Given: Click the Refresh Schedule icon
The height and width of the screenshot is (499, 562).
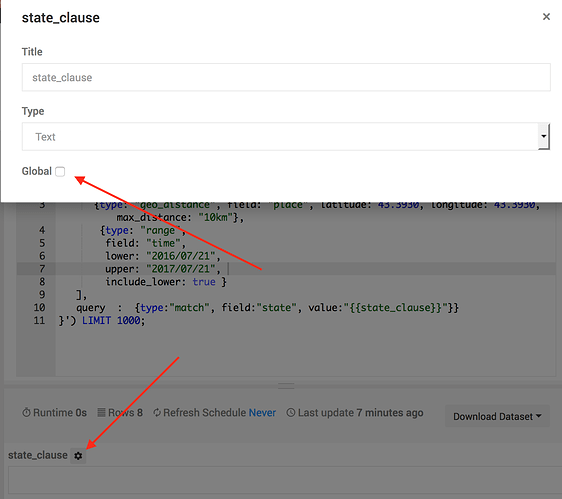Looking at the screenshot, I should point(157,413).
